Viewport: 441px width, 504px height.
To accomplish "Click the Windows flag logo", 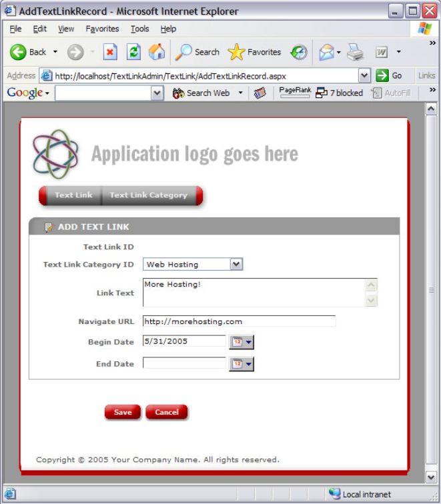I will point(424,29).
